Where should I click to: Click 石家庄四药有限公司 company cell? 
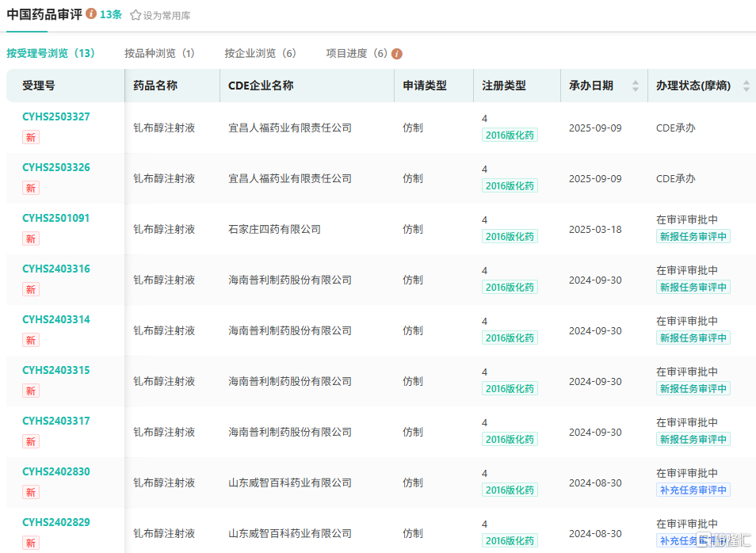[x=274, y=229]
